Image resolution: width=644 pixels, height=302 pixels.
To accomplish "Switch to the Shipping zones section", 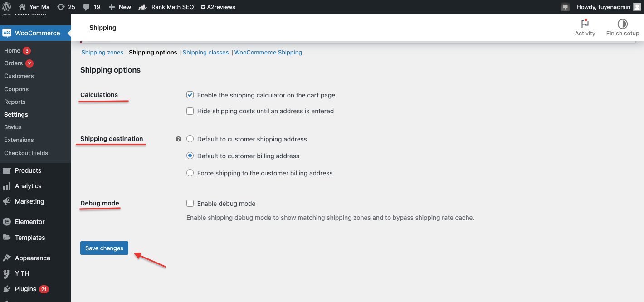I will click(x=102, y=52).
